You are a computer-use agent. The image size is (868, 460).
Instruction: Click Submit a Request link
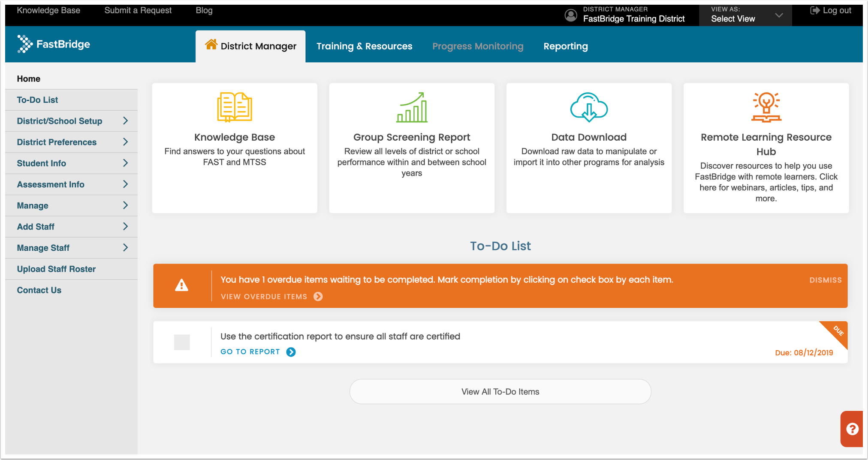(x=138, y=10)
